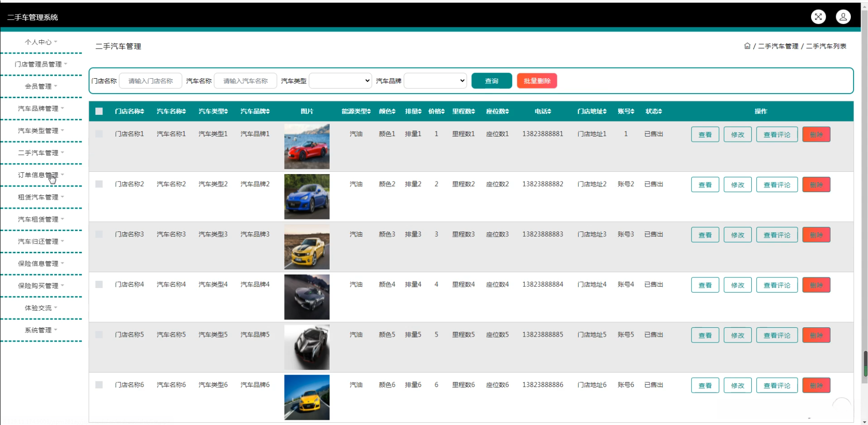Viewport: 868px width, 425px height.
Task: Sort by 状态 column header icon
Action: tap(660, 112)
